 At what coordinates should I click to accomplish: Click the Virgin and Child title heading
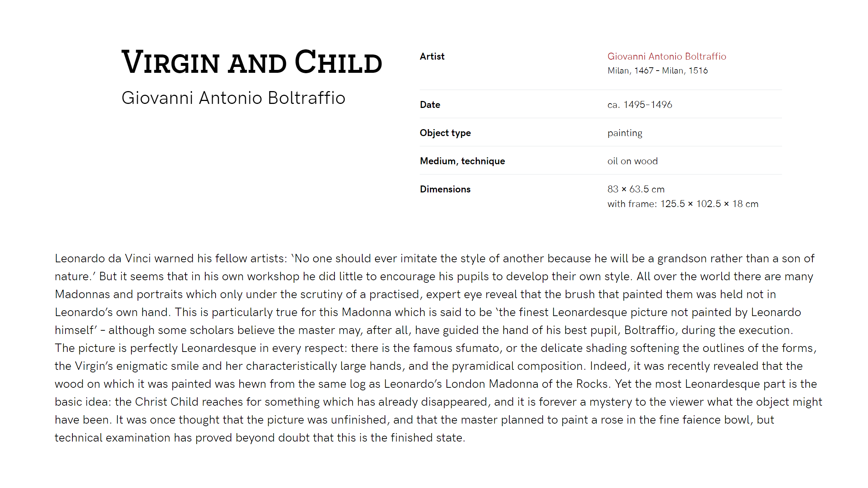click(x=252, y=62)
